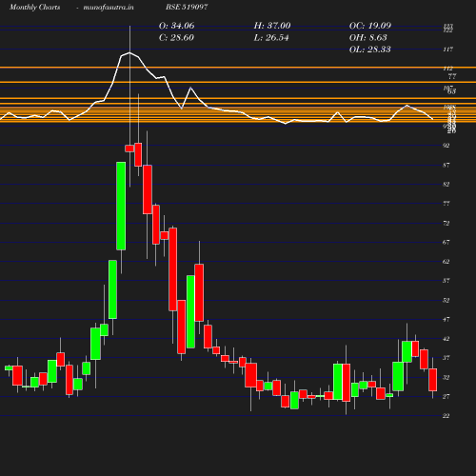This screenshot has height=476, width=476.
Task: Click the price axis label 92
Action: [446, 146]
